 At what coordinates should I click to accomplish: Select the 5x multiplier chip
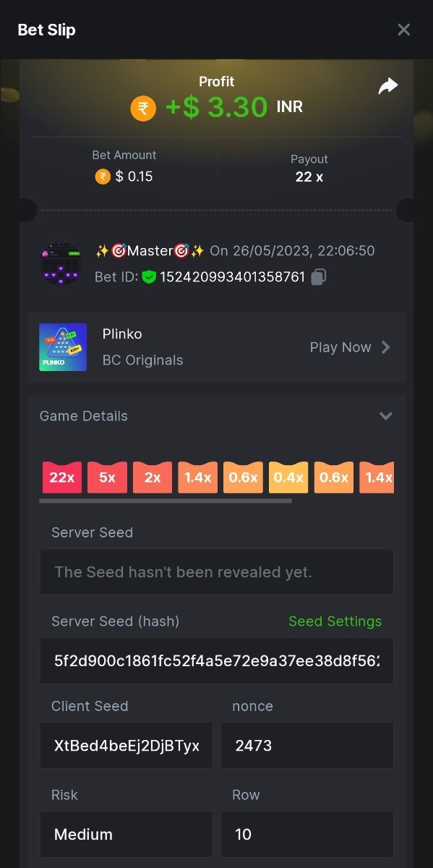click(x=107, y=477)
